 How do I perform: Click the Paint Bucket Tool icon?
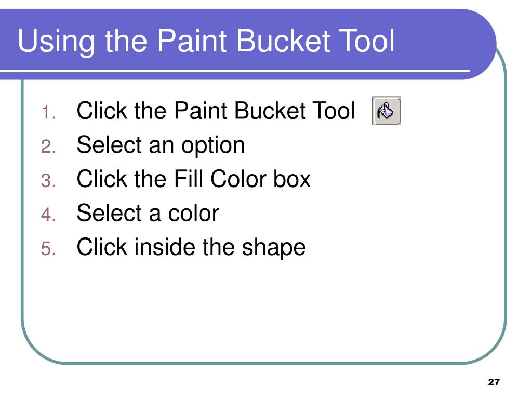click(387, 111)
